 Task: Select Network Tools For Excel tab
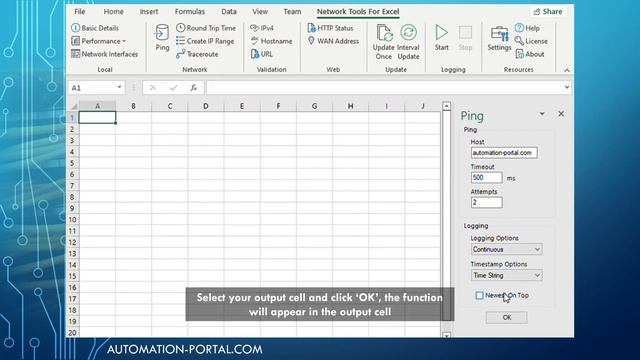point(358,11)
